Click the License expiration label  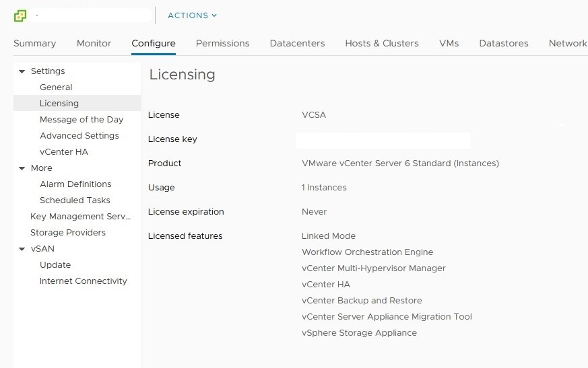coord(186,211)
